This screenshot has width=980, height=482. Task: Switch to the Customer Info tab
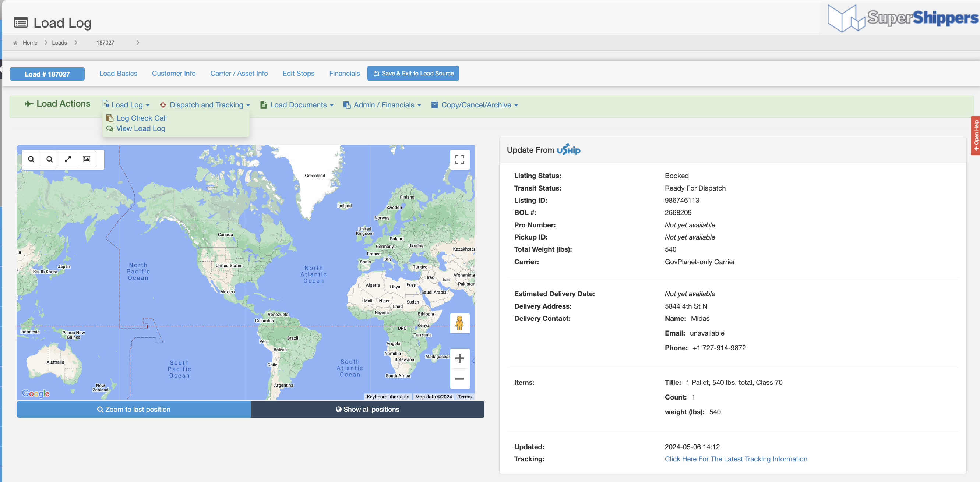point(174,73)
